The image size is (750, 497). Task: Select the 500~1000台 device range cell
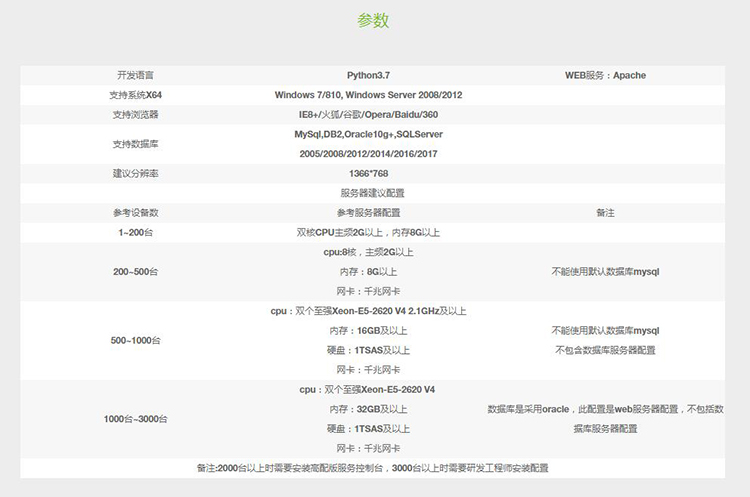pyautogui.click(x=135, y=340)
